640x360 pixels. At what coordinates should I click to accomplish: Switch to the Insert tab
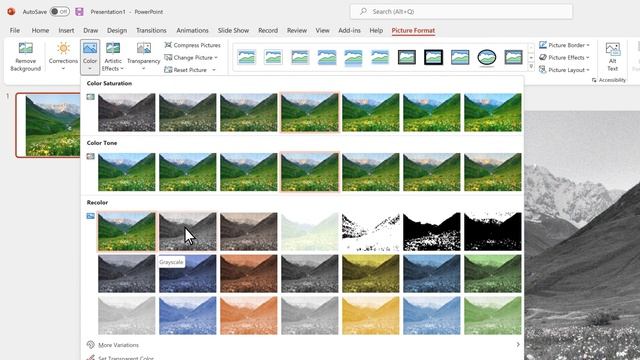point(66,30)
